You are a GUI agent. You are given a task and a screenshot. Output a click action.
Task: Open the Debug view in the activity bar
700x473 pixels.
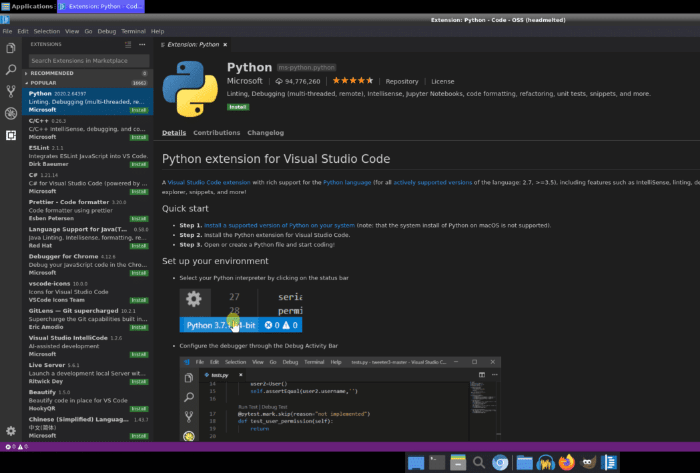pos(11,113)
